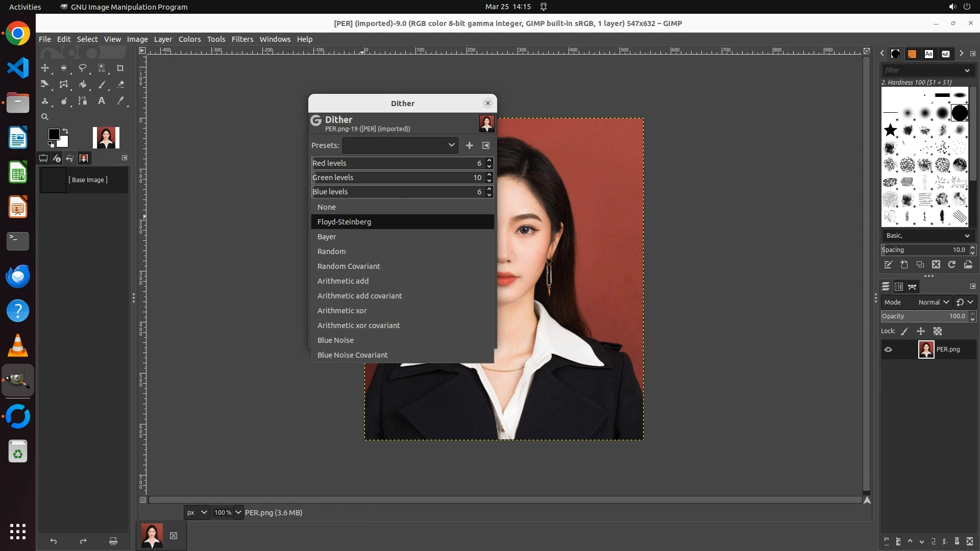
Task: Toggle lock pixels paintbrush icon
Action: coord(904,331)
